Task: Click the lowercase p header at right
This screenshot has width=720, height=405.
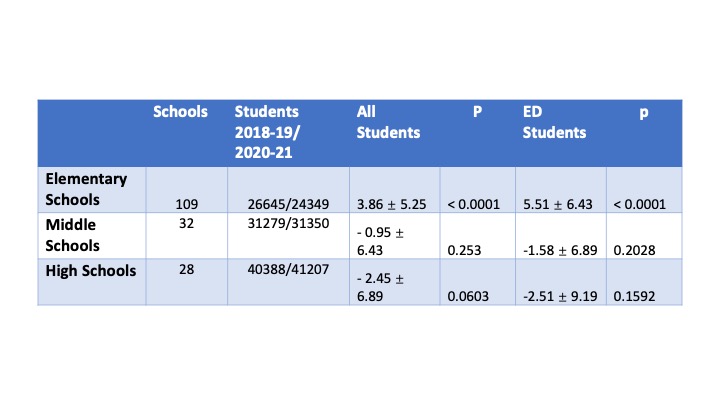Action: coord(644,112)
